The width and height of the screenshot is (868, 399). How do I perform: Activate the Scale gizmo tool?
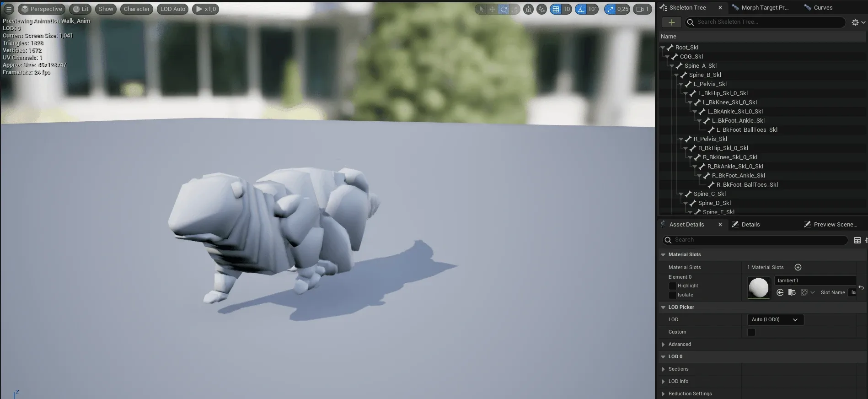[x=515, y=9]
